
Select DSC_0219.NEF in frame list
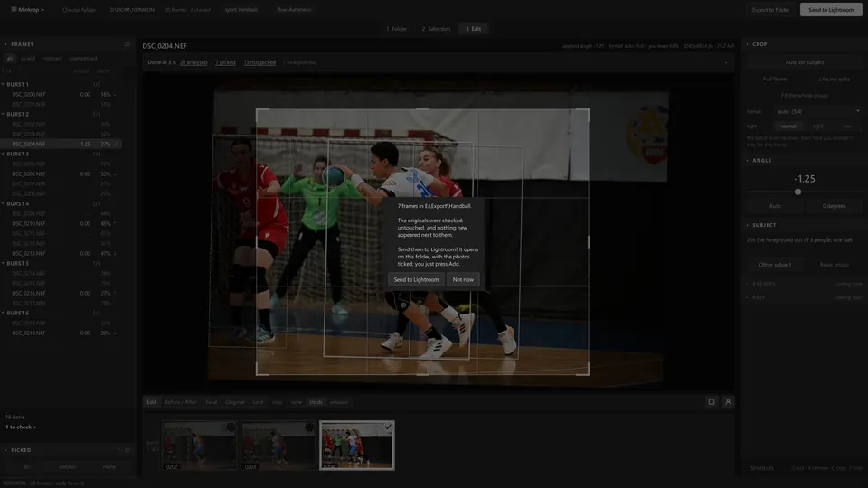pyautogui.click(x=61, y=333)
